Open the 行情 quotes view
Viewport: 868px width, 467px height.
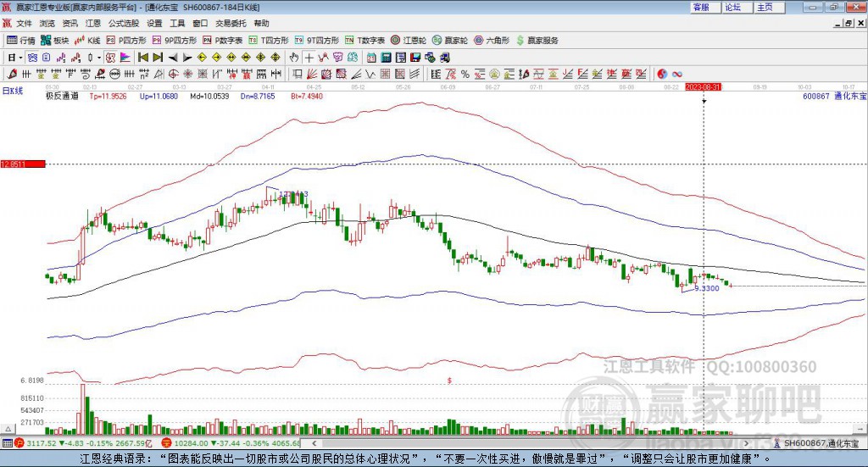point(21,41)
